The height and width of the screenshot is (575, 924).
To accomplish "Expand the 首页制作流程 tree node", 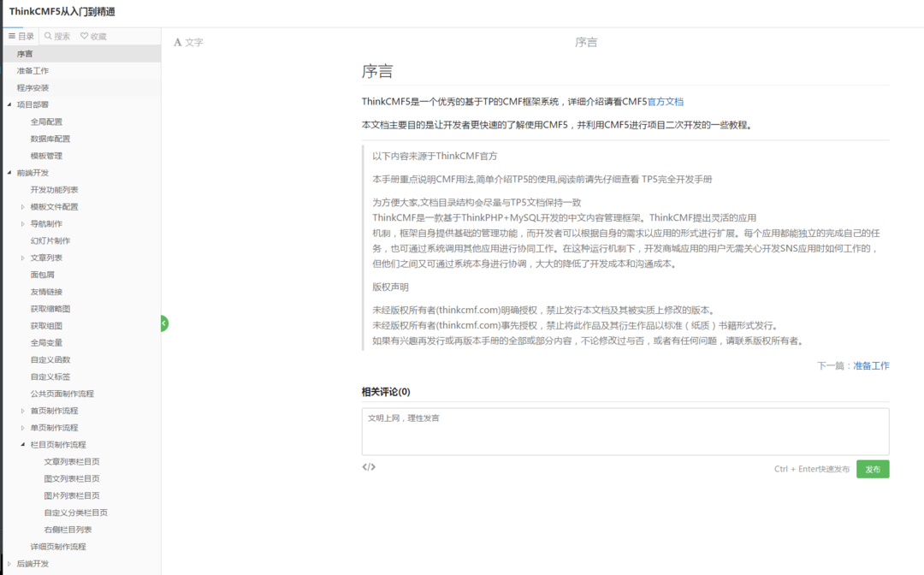I will [23, 411].
